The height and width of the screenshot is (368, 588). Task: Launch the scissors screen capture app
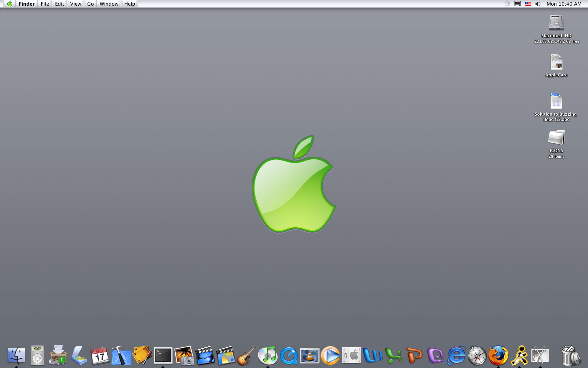coord(540,356)
